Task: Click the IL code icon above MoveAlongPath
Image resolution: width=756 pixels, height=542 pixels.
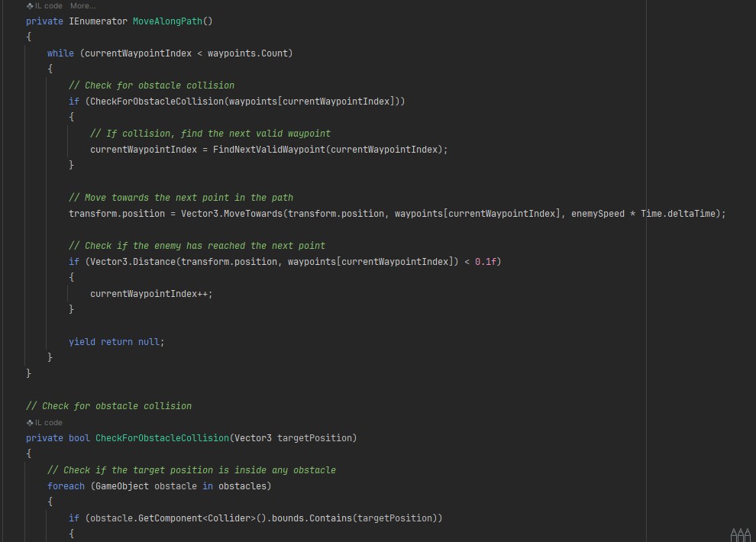Action: point(30,6)
